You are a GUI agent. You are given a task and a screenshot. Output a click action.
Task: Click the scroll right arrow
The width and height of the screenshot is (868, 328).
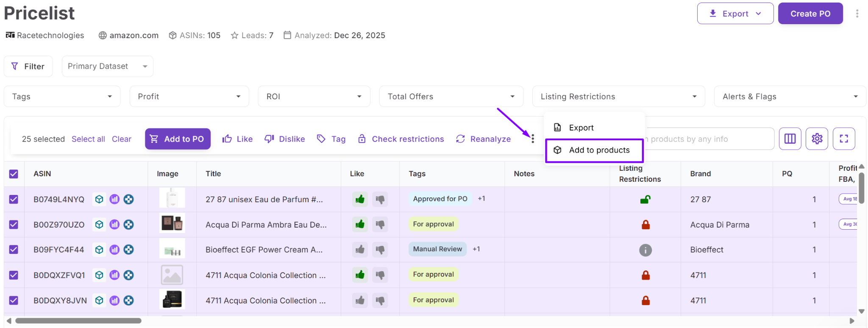[x=852, y=321]
